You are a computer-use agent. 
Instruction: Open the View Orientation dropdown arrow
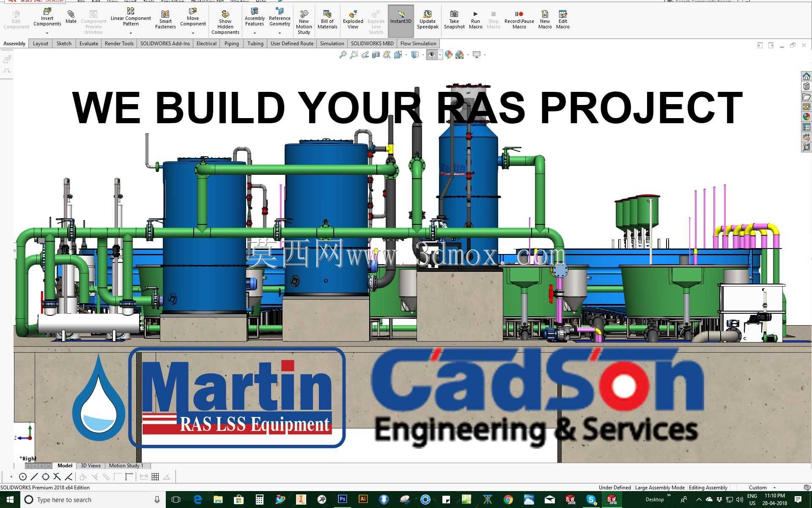pyautogui.click(x=406, y=55)
